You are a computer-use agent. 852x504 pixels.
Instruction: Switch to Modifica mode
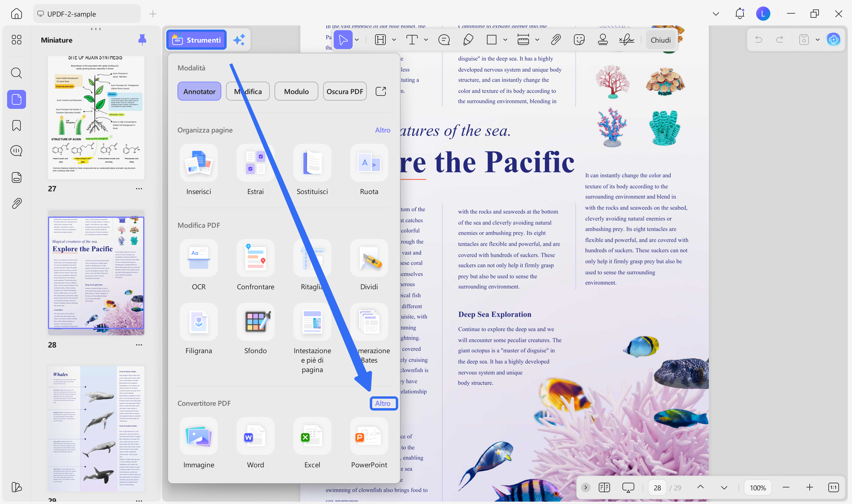click(x=248, y=91)
